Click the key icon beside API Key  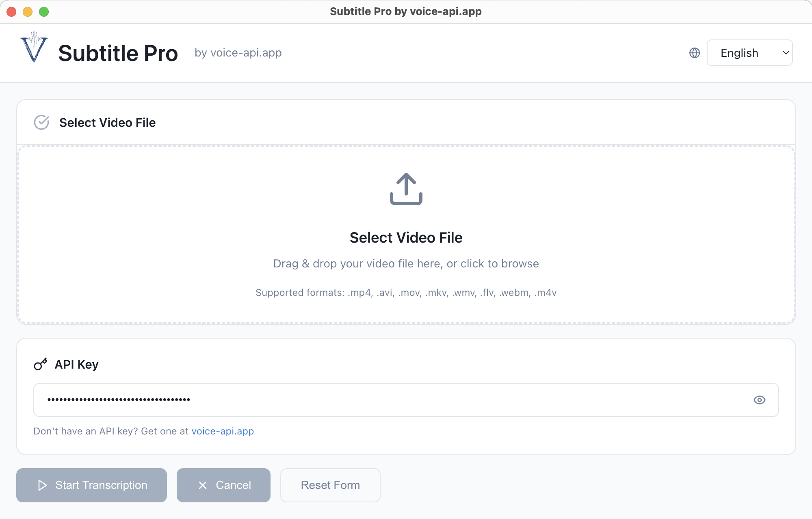pos(40,364)
